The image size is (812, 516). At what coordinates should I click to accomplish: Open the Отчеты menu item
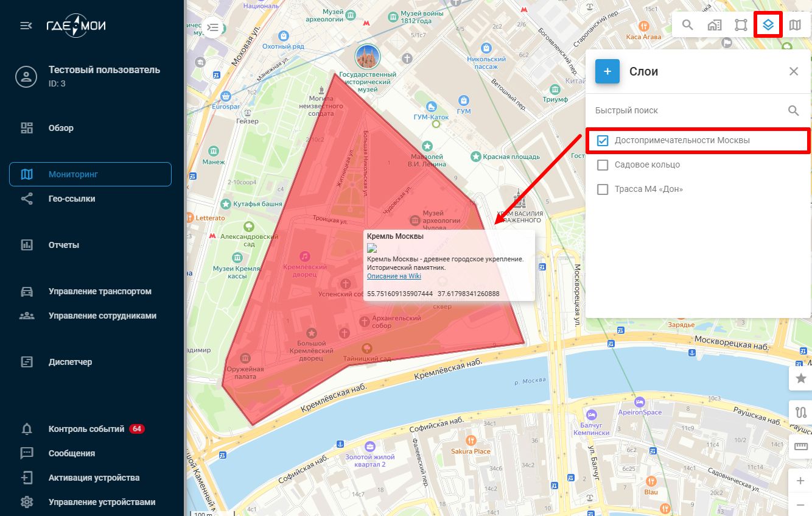pos(64,246)
